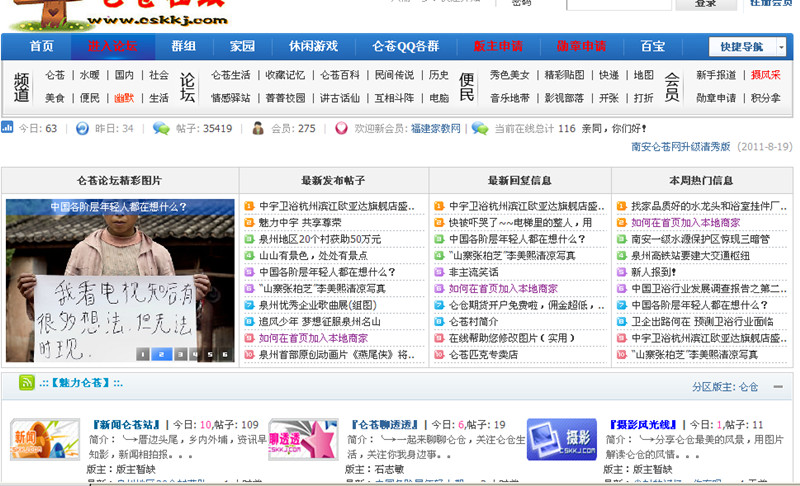Open 『摄影风光线』 forum title
Screen dimensions: 800x486
click(x=643, y=424)
